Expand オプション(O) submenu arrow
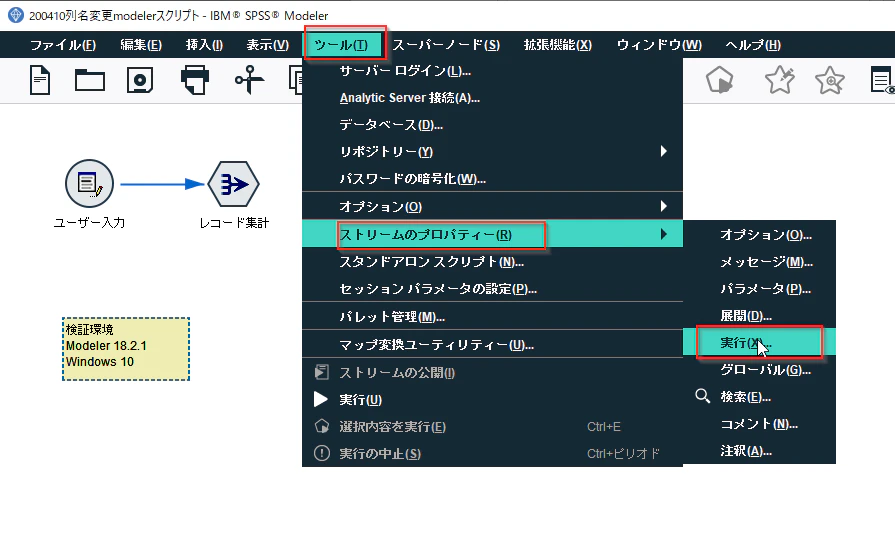Viewport: 895px width, 542px height. tap(663, 206)
